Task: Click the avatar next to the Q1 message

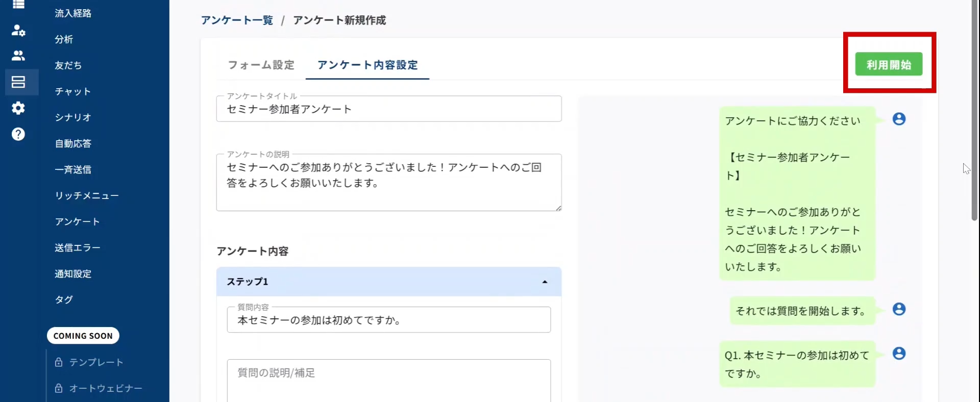Action: pyautogui.click(x=899, y=354)
